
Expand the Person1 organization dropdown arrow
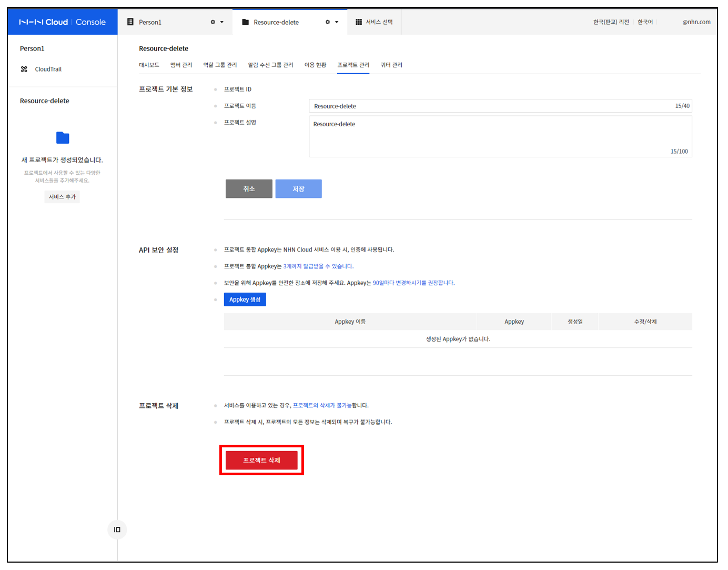click(222, 22)
